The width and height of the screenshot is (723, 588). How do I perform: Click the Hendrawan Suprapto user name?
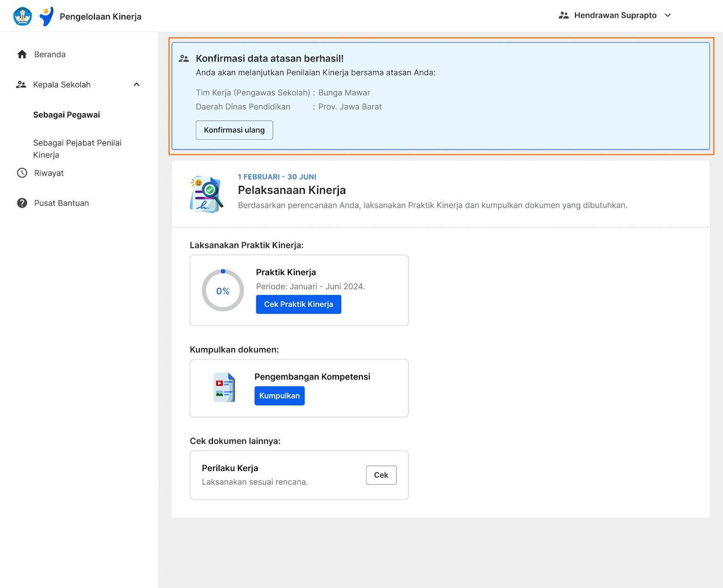coord(615,15)
